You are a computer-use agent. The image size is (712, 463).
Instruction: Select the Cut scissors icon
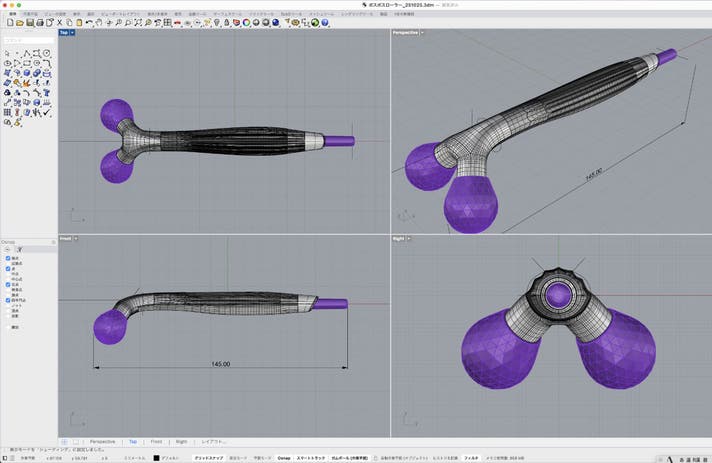pos(58,22)
